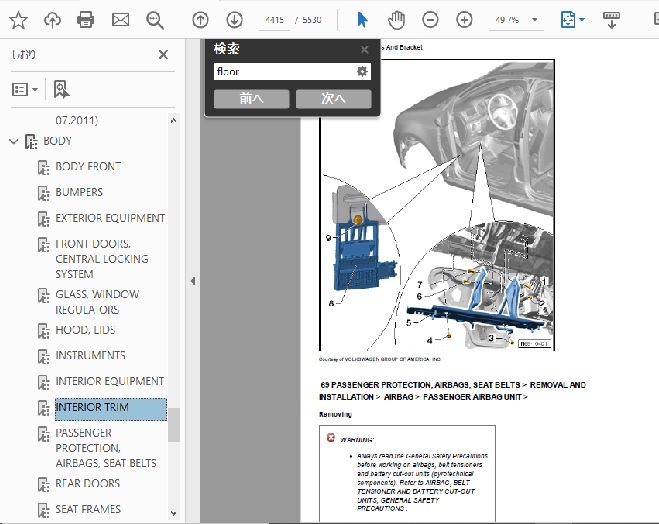Click the BUMPERS bookmark icon
Viewport: 659px width, 524px height.
tap(43, 193)
